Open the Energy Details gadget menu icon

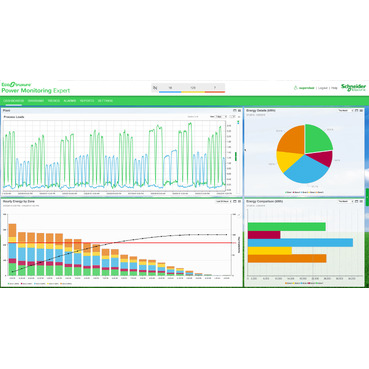tap(361, 110)
